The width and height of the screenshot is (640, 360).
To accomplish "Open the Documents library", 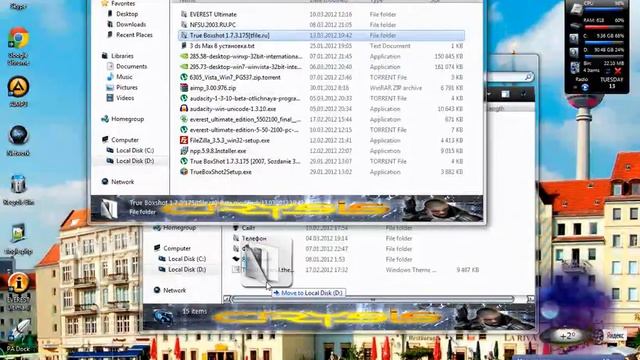I will pos(131,66).
